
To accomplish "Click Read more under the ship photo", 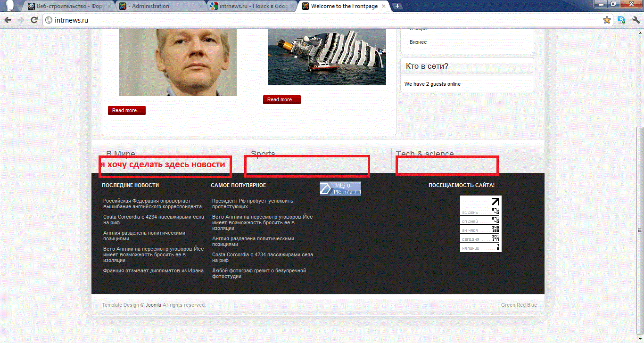I will (x=281, y=100).
